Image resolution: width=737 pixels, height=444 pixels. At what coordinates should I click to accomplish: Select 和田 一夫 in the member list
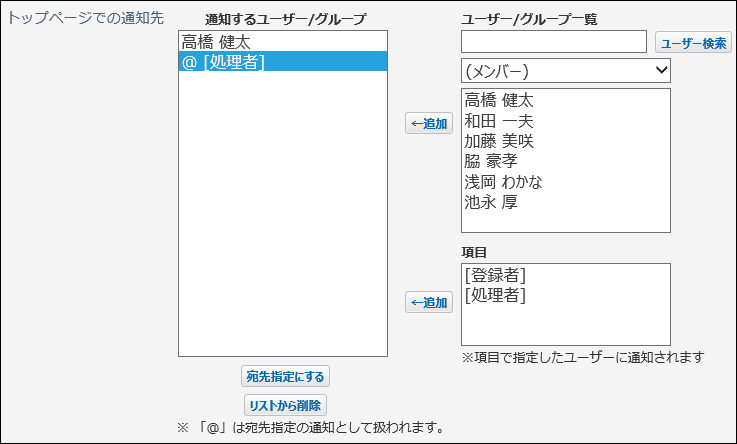pyautogui.click(x=566, y=121)
